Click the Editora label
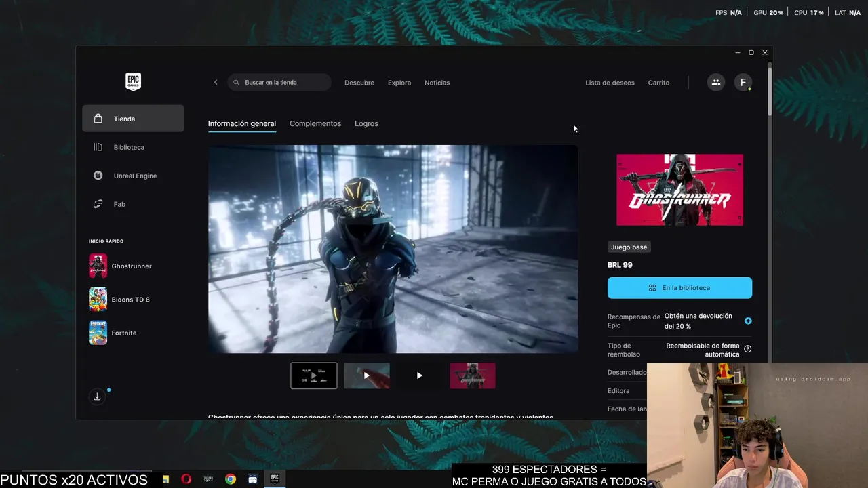The width and height of the screenshot is (868, 488). pos(618,391)
